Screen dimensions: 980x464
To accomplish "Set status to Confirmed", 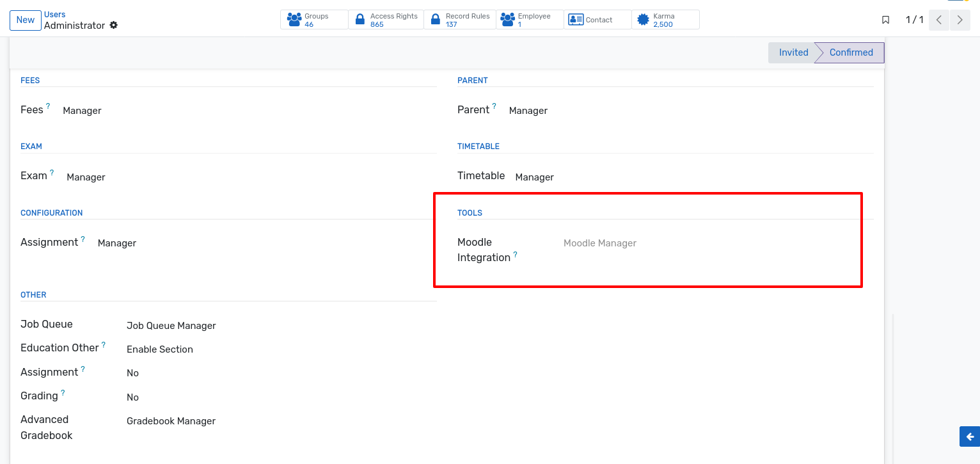I will coord(851,52).
